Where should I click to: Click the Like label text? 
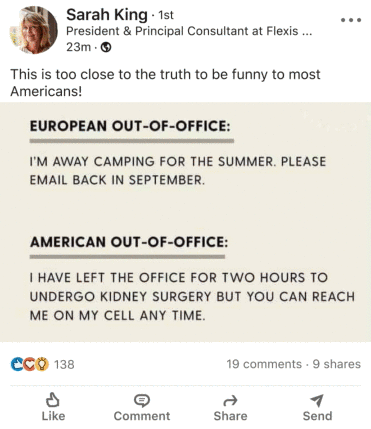[53, 416]
